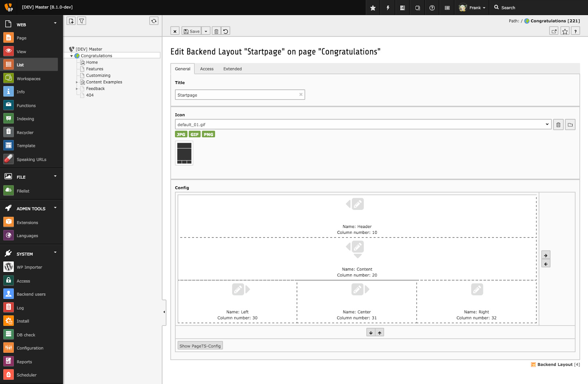Open the WP Importer module
588x384 pixels.
pos(29,267)
